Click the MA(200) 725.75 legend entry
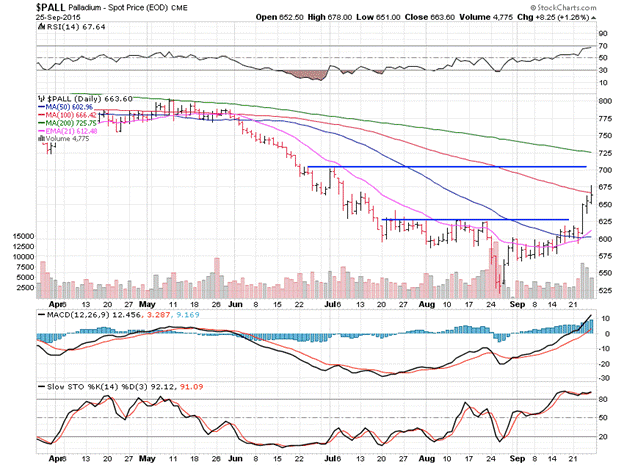The width and height of the screenshot is (624, 465). (67, 123)
